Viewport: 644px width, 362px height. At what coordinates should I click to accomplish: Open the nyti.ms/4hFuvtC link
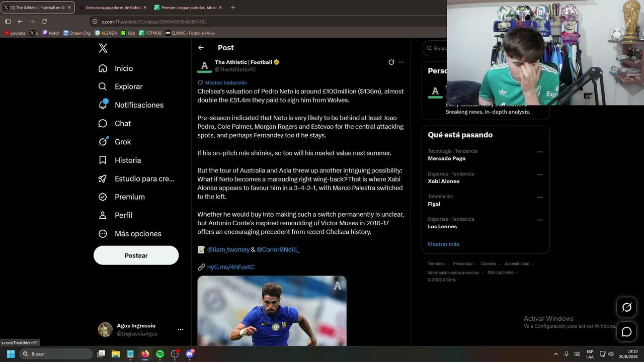(231, 267)
